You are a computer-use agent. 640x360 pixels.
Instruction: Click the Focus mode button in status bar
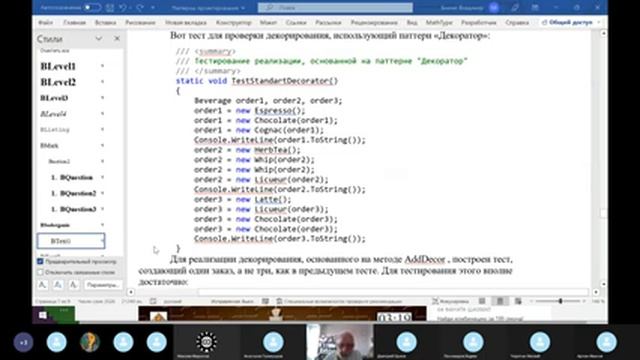[451, 301]
